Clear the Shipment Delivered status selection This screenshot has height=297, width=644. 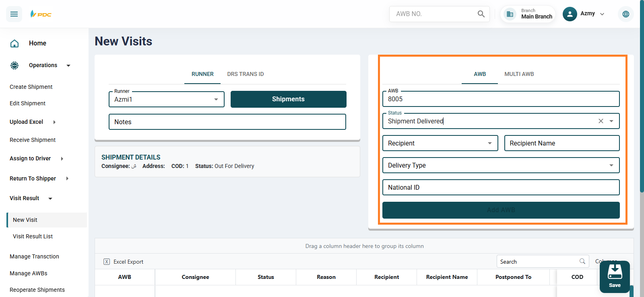point(601,121)
